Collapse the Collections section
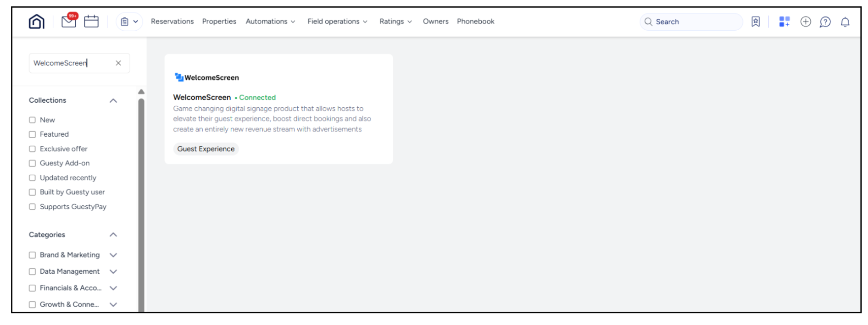The width and height of the screenshot is (868, 325). 113,100
